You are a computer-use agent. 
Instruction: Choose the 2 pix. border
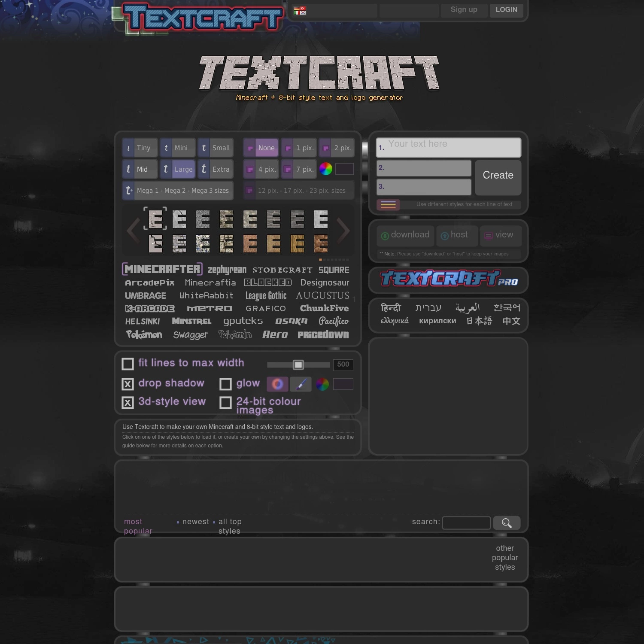[337, 148]
